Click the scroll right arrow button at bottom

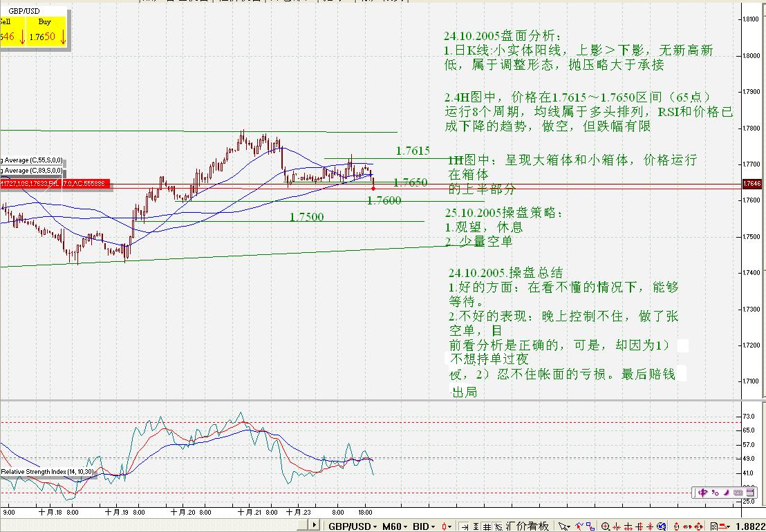314,525
